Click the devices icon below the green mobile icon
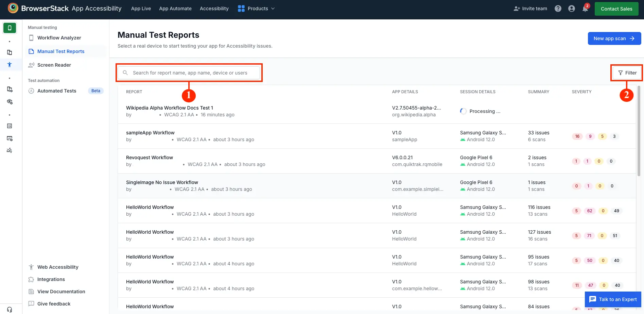The height and width of the screenshot is (314, 644). tap(10, 52)
